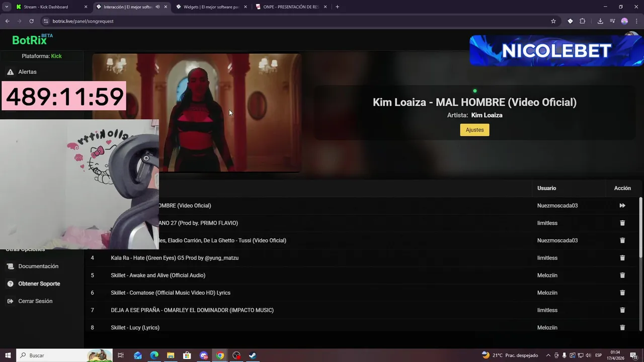Click the Kick platform label

(x=56, y=56)
